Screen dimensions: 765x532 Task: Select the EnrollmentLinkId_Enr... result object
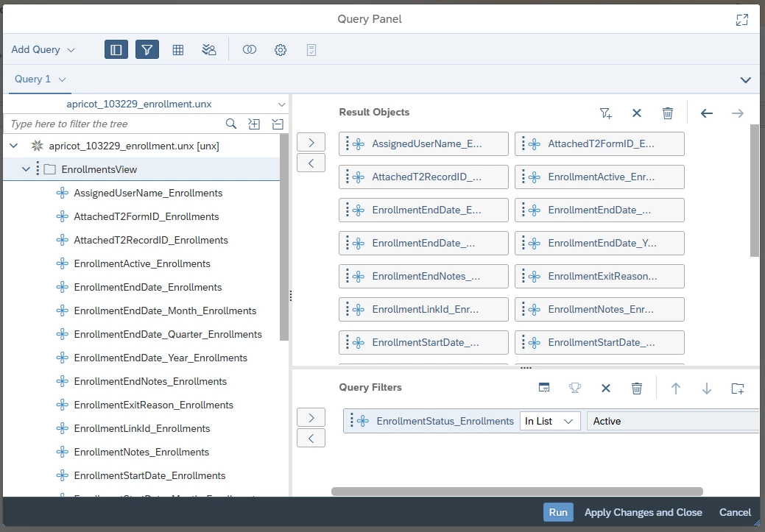[x=423, y=310]
